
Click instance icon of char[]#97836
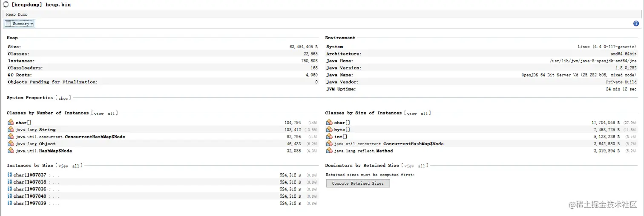(x=10, y=189)
